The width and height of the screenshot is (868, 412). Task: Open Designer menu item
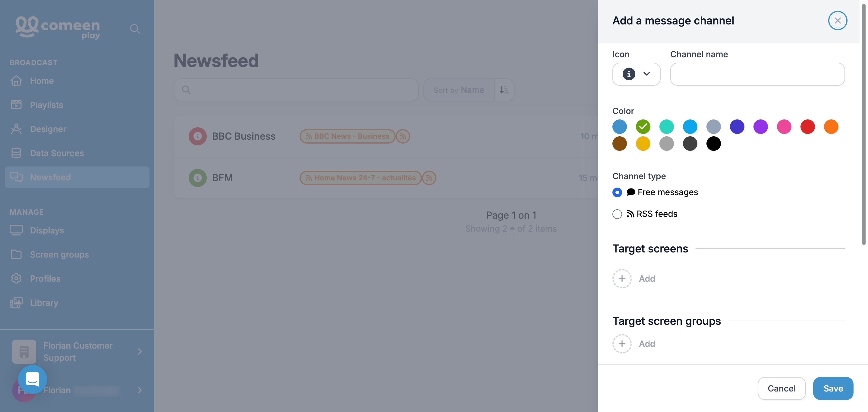pyautogui.click(x=77, y=129)
